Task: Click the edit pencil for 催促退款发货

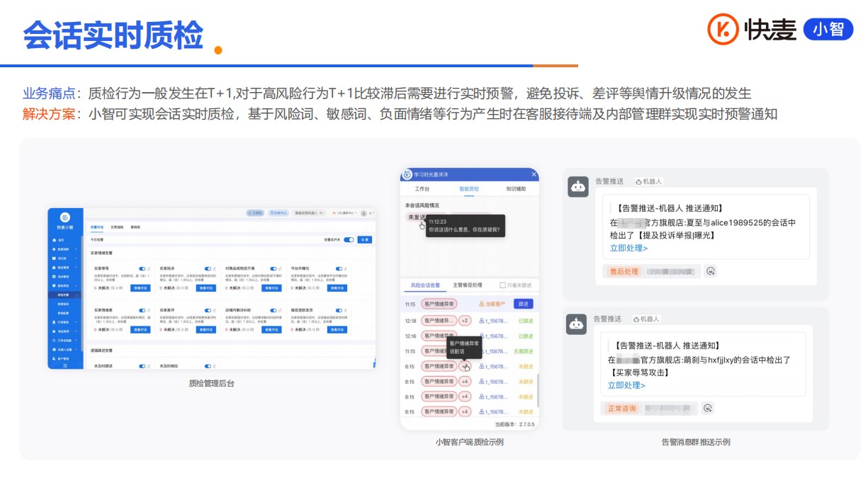Action: (346, 310)
